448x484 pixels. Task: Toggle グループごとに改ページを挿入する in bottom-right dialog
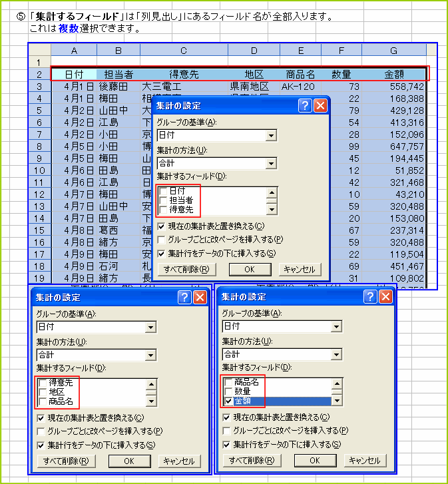point(226,431)
